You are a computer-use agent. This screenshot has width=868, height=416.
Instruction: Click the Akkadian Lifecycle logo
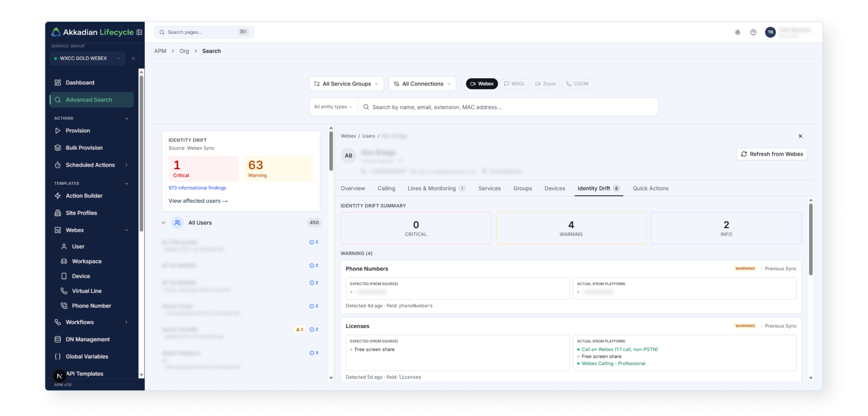(92, 32)
